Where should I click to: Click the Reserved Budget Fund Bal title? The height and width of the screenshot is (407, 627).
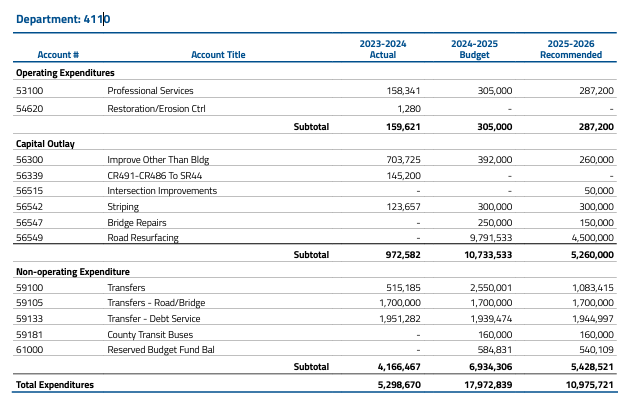[160, 350]
